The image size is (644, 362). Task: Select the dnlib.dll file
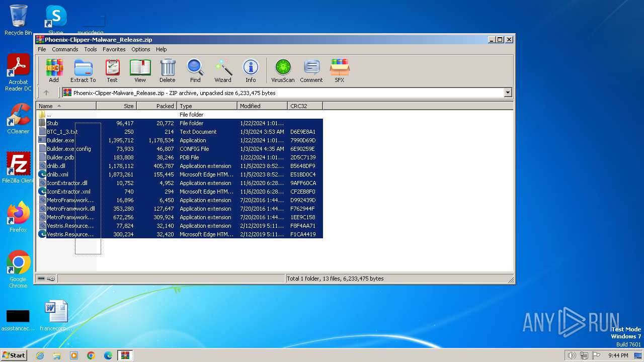pos(180,166)
